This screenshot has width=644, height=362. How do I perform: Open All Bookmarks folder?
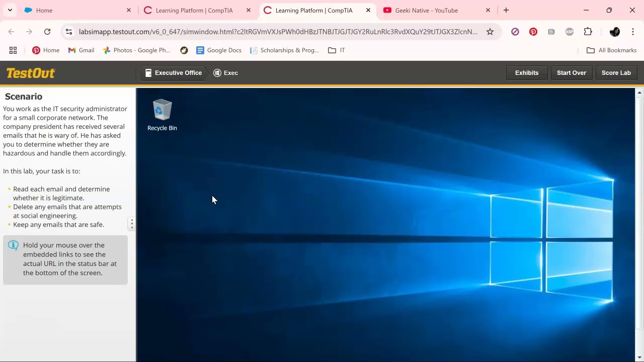point(611,50)
